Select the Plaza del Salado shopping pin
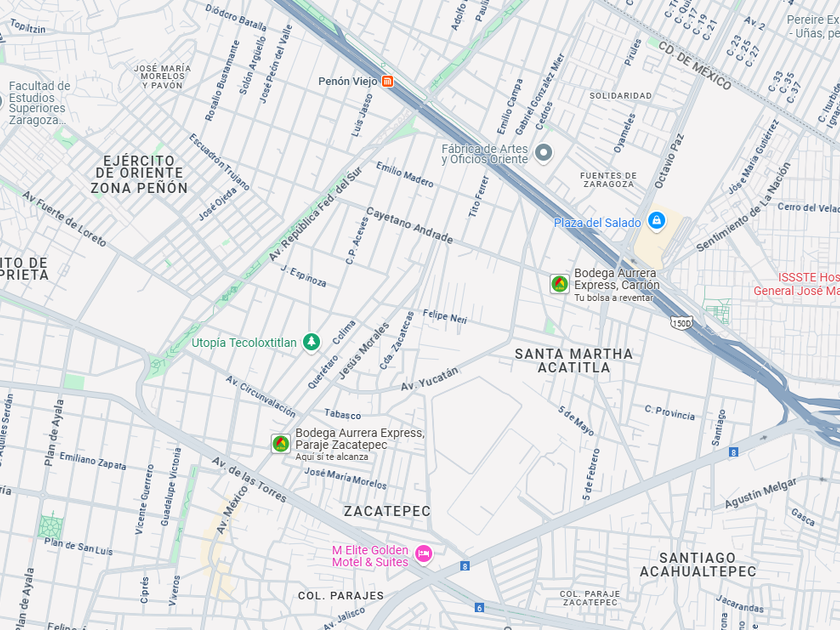Image resolution: width=840 pixels, height=630 pixels. [x=656, y=220]
